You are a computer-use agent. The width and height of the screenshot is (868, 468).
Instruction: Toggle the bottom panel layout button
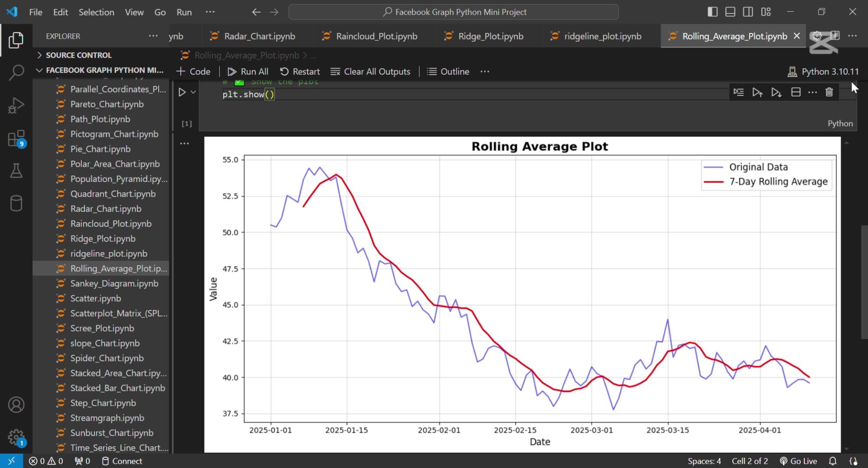point(730,12)
